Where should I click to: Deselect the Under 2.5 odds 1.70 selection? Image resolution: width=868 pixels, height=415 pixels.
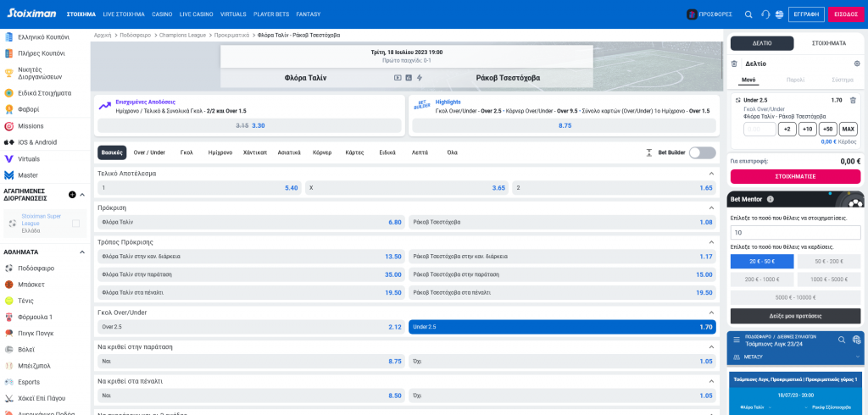click(562, 327)
